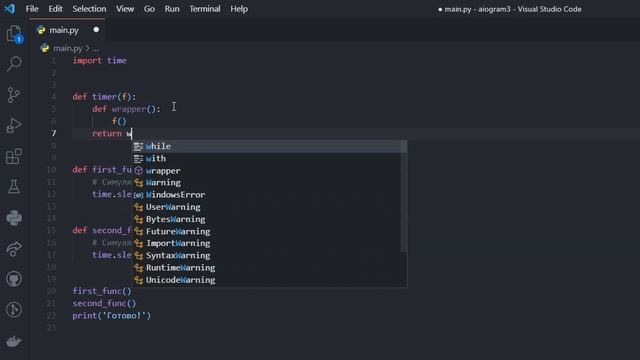Viewport: 640px width, 360px height.
Task: Select the main.py editor tab
Action: [x=67, y=30]
